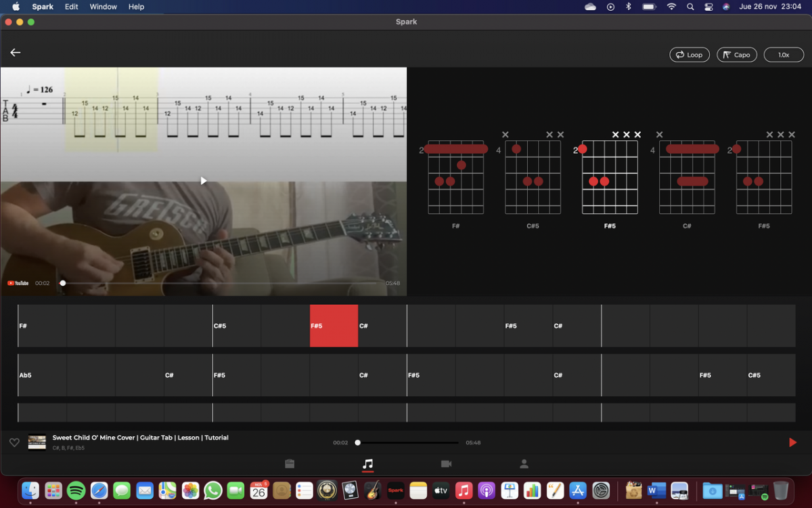Screen dimensions: 812x508
Task: Open the profile person tab
Action: (x=524, y=464)
